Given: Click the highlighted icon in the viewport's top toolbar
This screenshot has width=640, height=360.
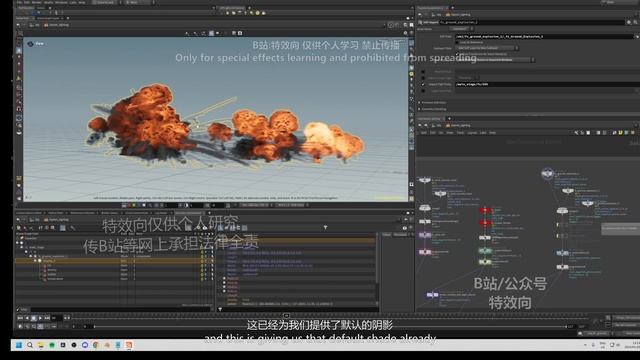Looking at the screenshot, I should point(211,33).
